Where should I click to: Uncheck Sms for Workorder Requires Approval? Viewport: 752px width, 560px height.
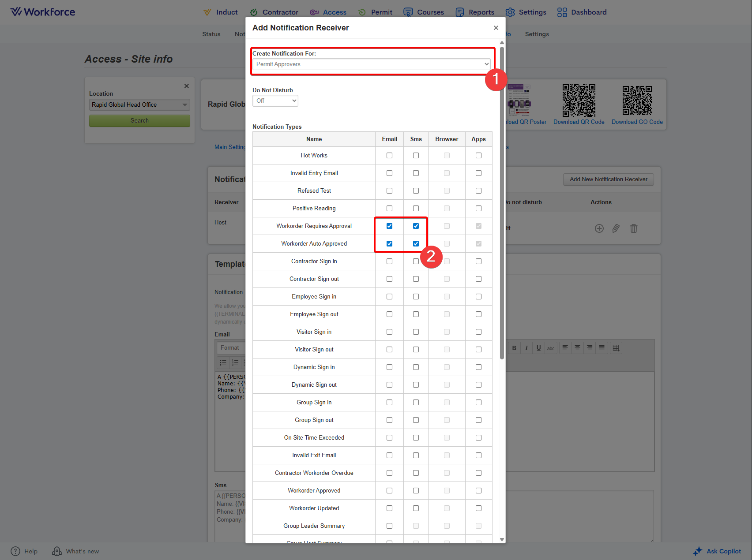click(x=416, y=226)
